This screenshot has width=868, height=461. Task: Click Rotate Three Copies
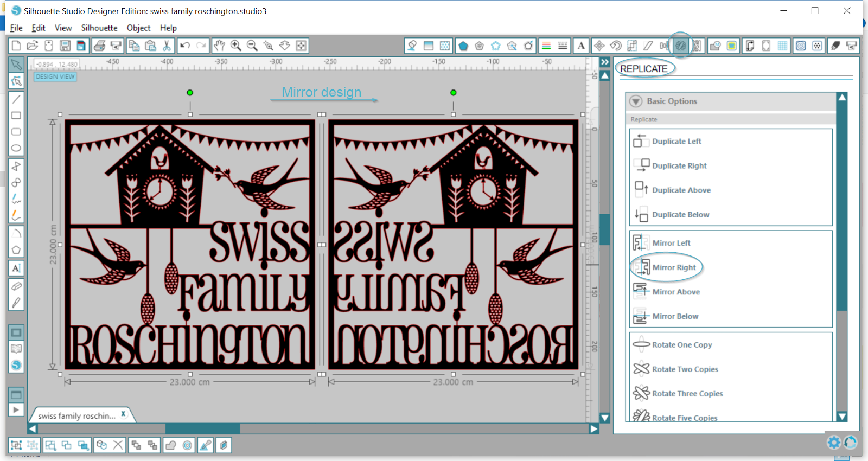pyautogui.click(x=687, y=393)
